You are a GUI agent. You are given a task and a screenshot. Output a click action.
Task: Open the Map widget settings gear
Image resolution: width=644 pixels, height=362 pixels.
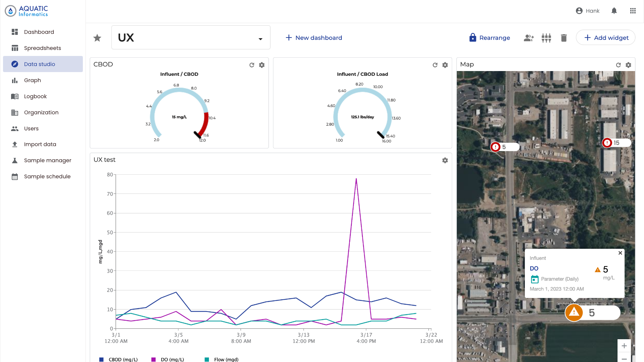coord(629,65)
